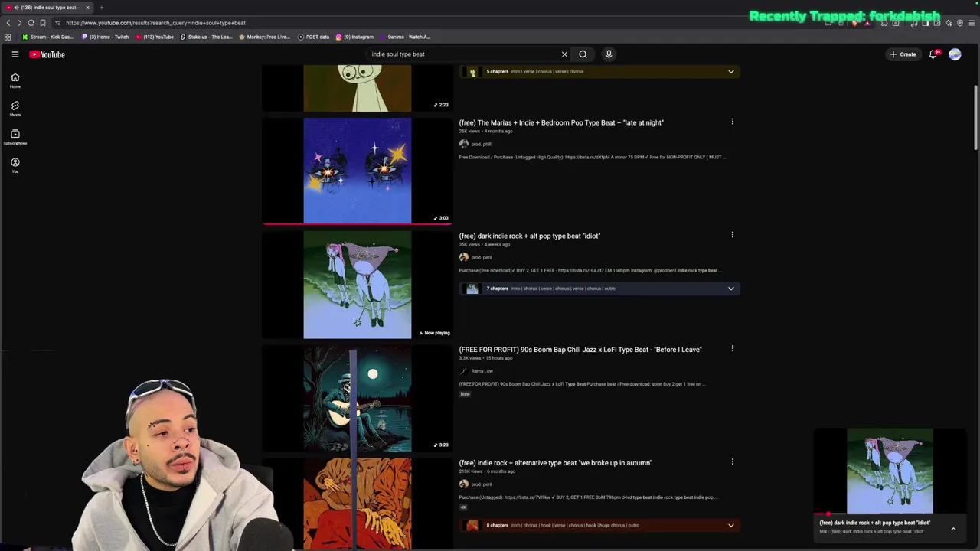Open the orange tiger artwork thumbnail

pos(358,504)
